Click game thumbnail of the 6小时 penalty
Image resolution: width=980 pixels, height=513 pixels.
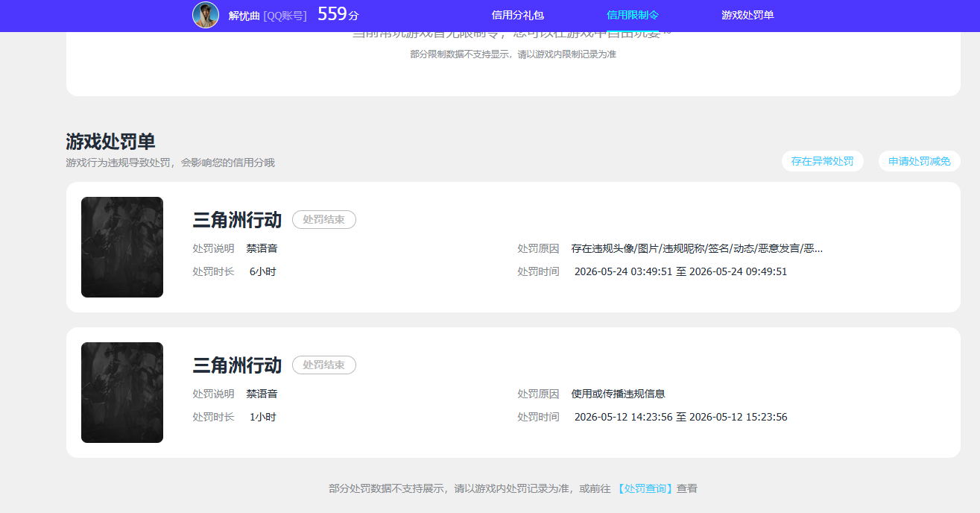(x=122, y=247)
